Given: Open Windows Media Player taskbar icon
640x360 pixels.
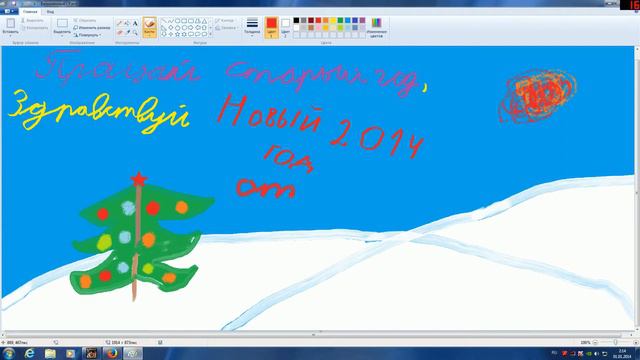Looking at the screenshot, I should [x=71, y=353].
